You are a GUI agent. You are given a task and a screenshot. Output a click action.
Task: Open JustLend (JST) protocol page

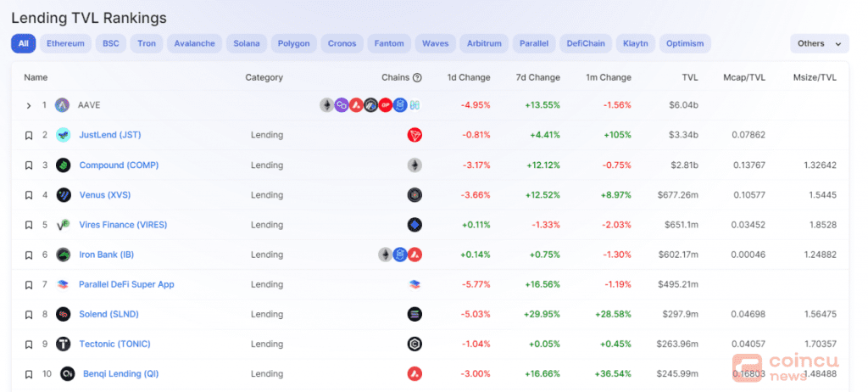click(x=110, y=135)
